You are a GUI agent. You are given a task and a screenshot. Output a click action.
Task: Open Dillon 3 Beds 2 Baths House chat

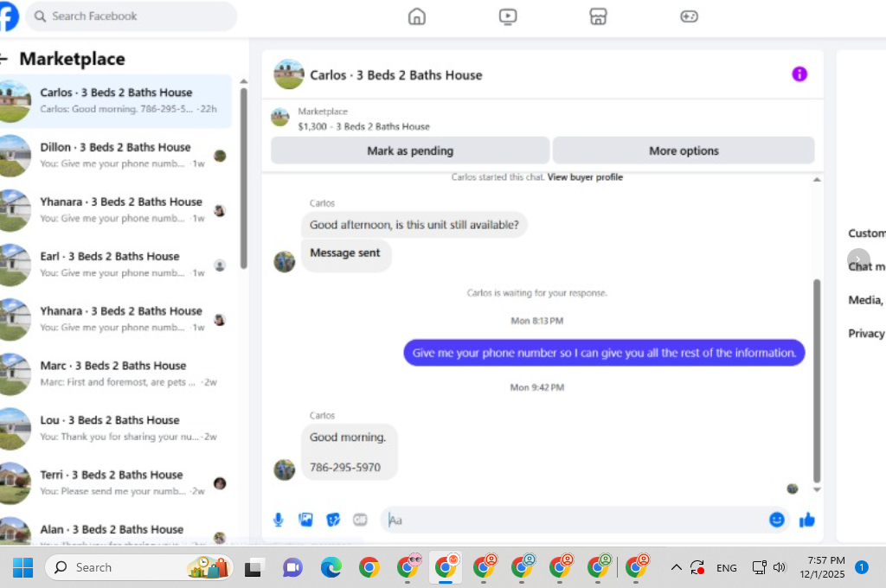pyautogui.click(x=116, y=156)
